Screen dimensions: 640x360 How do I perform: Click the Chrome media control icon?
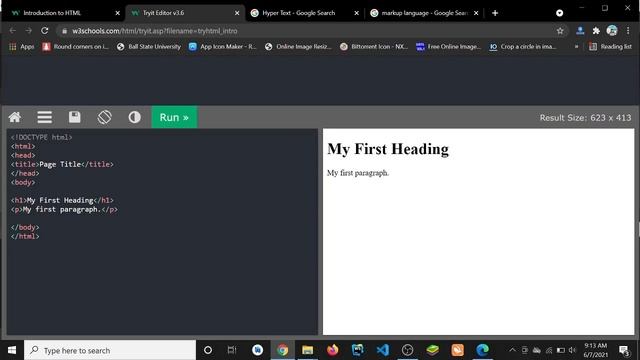560,13
